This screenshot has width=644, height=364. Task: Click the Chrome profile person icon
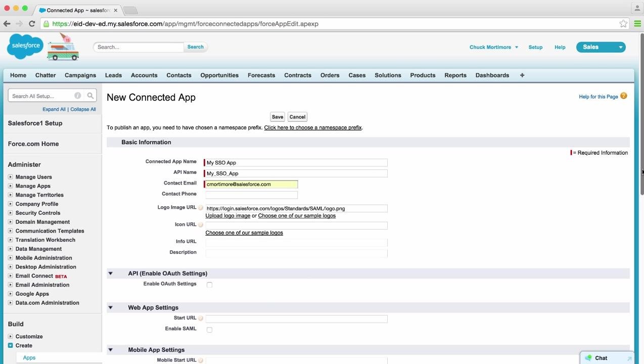coord(637,8)
